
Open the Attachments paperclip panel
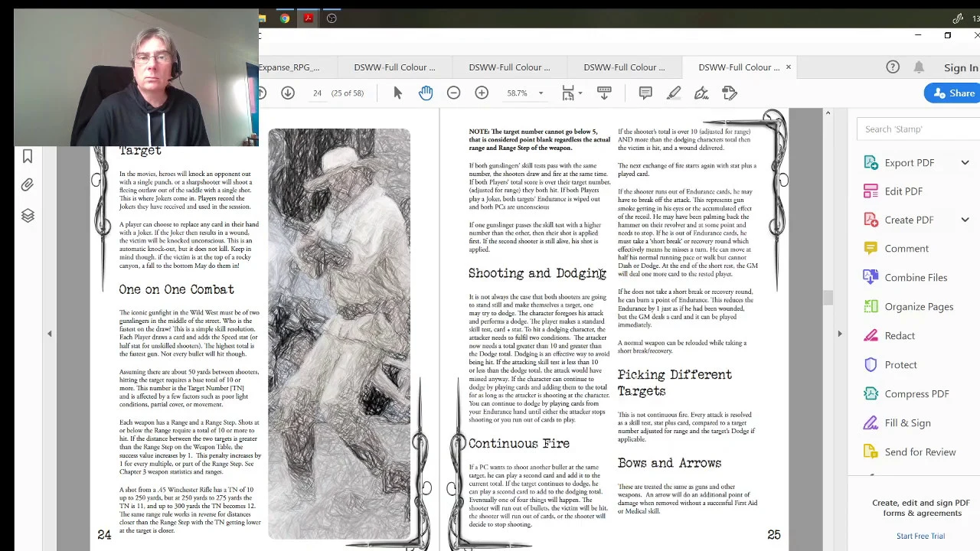(x=28, y=186)
